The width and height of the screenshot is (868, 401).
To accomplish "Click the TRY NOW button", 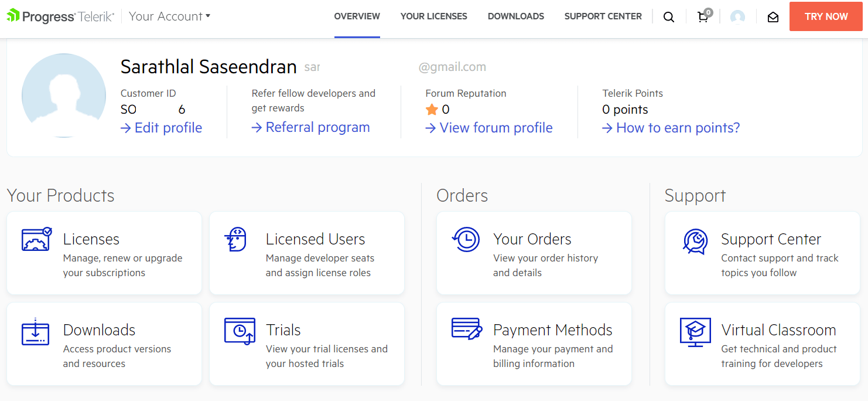I will (826, 16).
